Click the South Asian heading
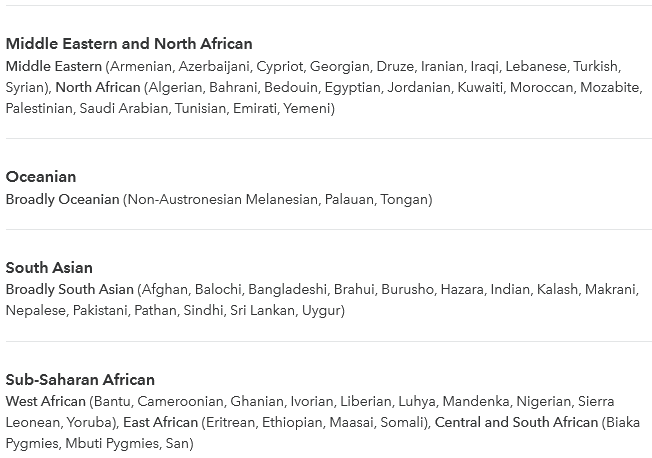The height and width of the screenshot is (458, 652). pyautogui.click(x=49, y=267)
